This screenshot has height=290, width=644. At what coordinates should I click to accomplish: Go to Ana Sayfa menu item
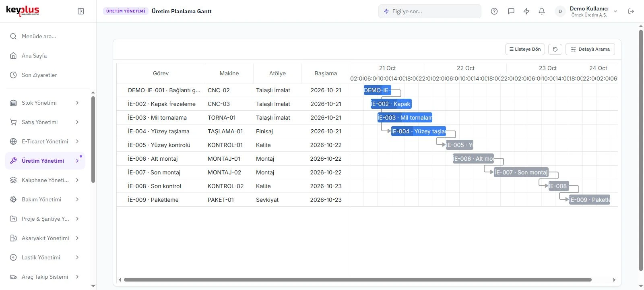click(45, 56)
